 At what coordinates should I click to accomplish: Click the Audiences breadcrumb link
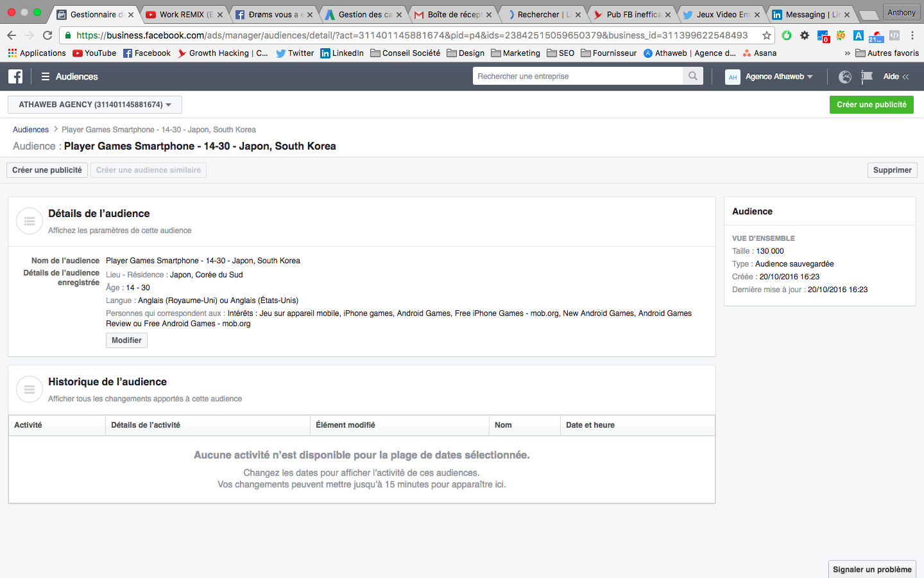pos(31,130)
